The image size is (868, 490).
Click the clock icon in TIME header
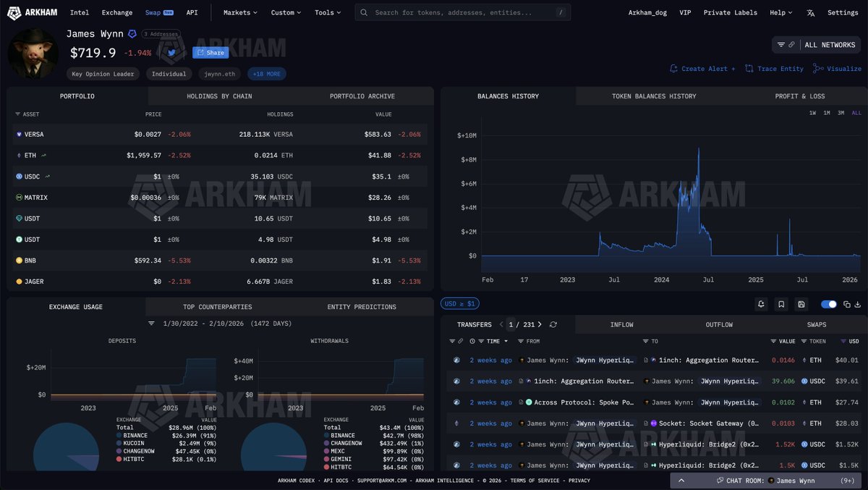pos(472,341)
